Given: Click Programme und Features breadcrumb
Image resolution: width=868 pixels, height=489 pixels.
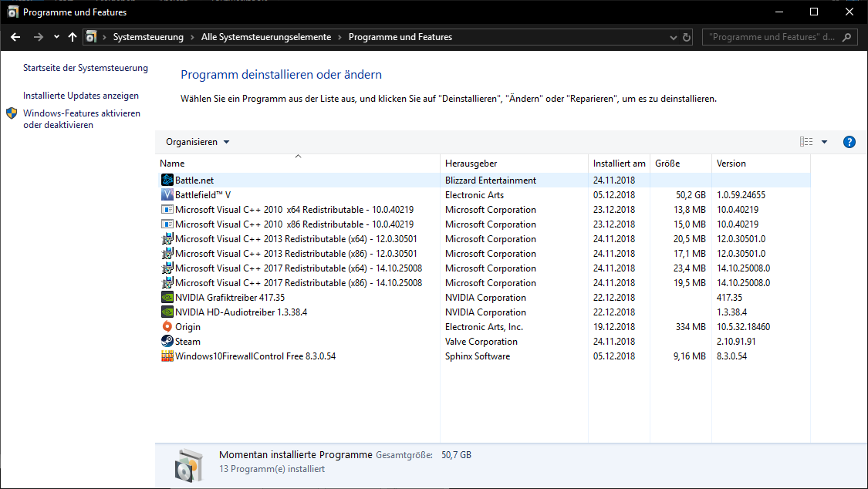Looking at the screenshot, I should tap(400, 37).
